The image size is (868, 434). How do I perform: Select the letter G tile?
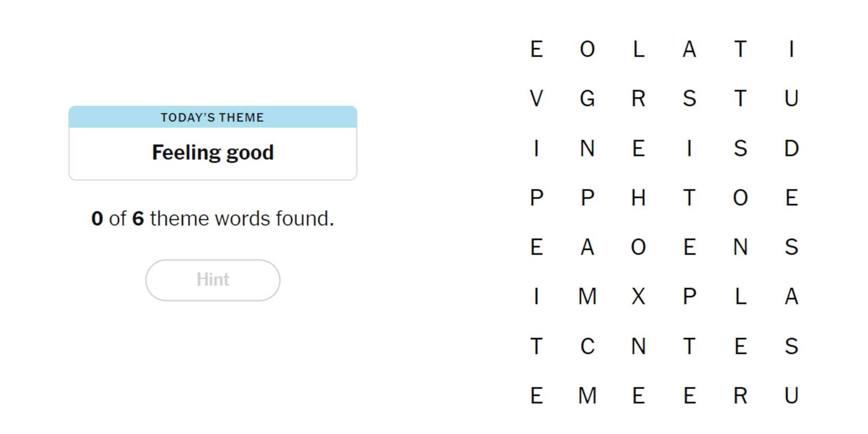587,98
